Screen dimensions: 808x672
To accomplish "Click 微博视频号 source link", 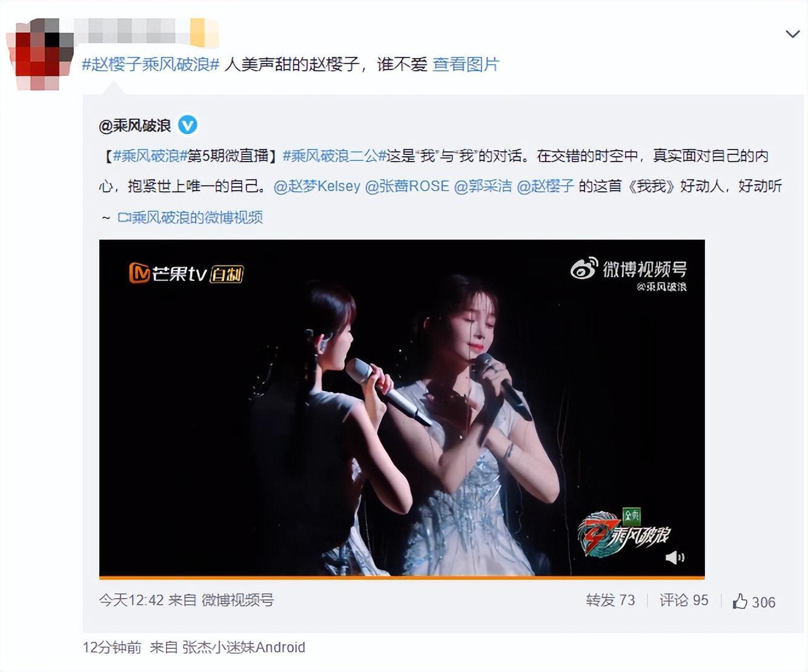I will pyautogui.click(x=237, y=600).
